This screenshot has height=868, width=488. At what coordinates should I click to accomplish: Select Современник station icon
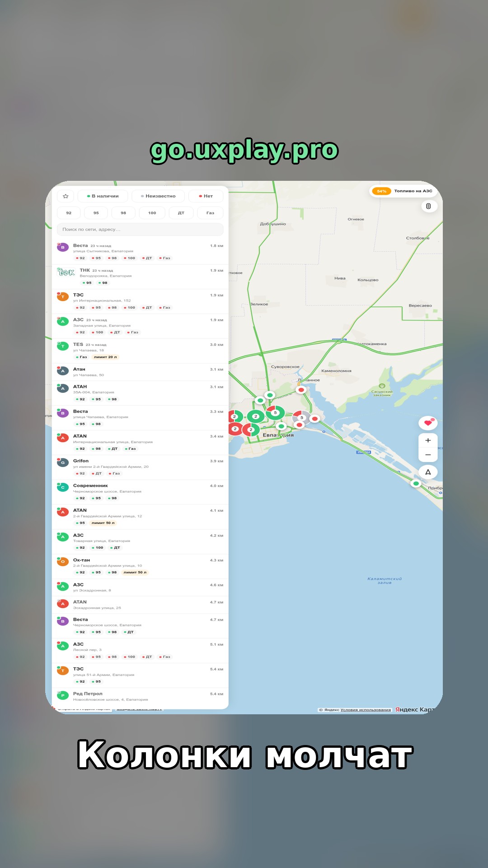pos(62,487)
